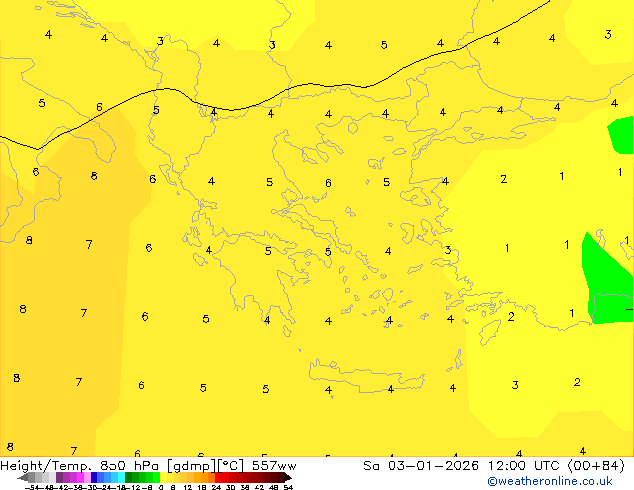Click the right arrow tip of the color scale
Viewport: 634px width, 490px height.
pos(290,478)
